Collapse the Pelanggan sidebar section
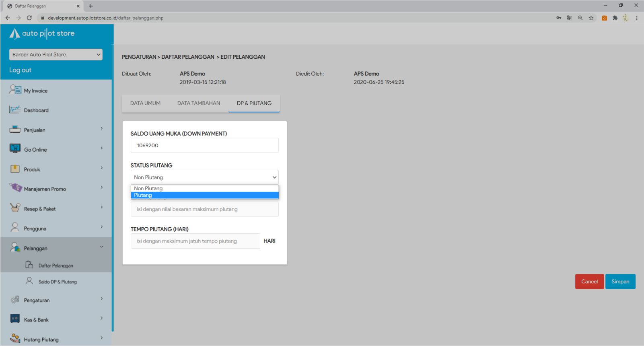Image resolution: width=644 pixels, height=346 pixels. click(x=101, y=247)
